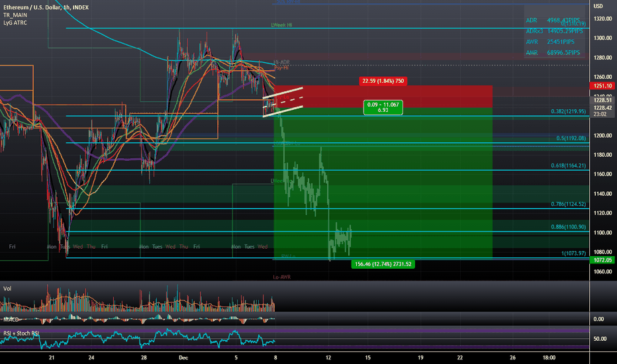The width and height of the screenshot is (617, 364).
Task: Select the 0.618(1164.21) Fibonacci level label
Action: pyautogui.click(x=568, y=165)
